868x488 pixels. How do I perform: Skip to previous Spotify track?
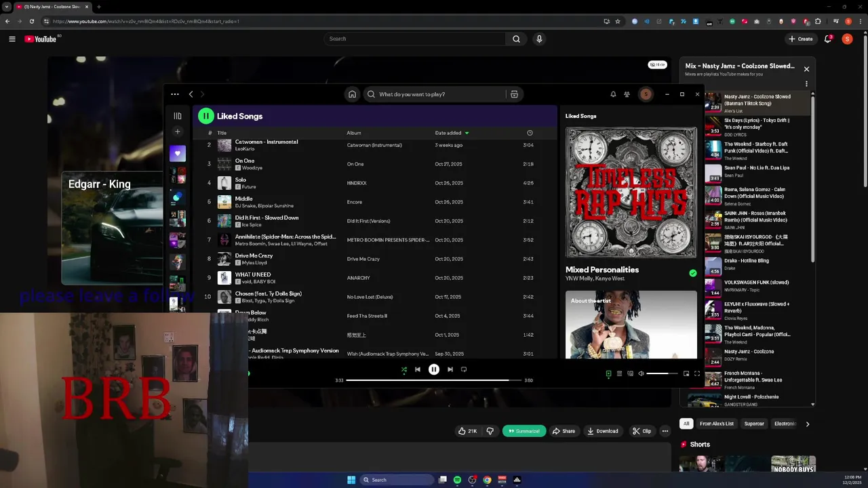(x=418, y=369)
